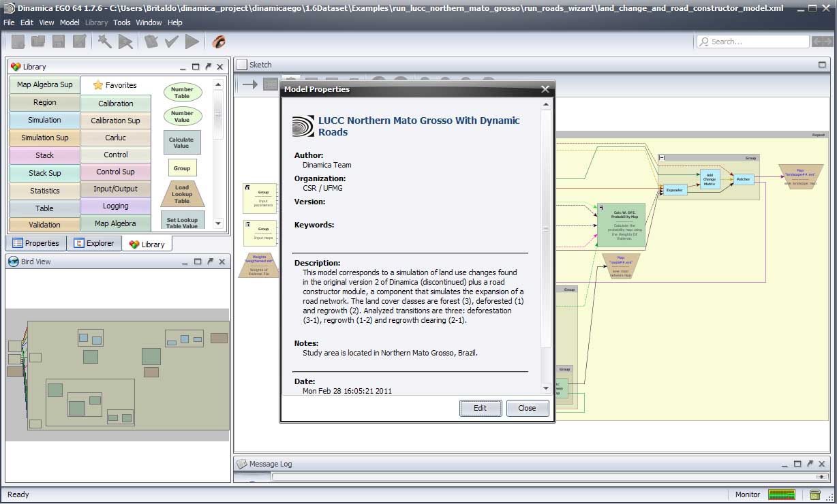Open the Map Algebra Sup library tab
Screen dimensions: 837x504
click(x=44, y=85)
